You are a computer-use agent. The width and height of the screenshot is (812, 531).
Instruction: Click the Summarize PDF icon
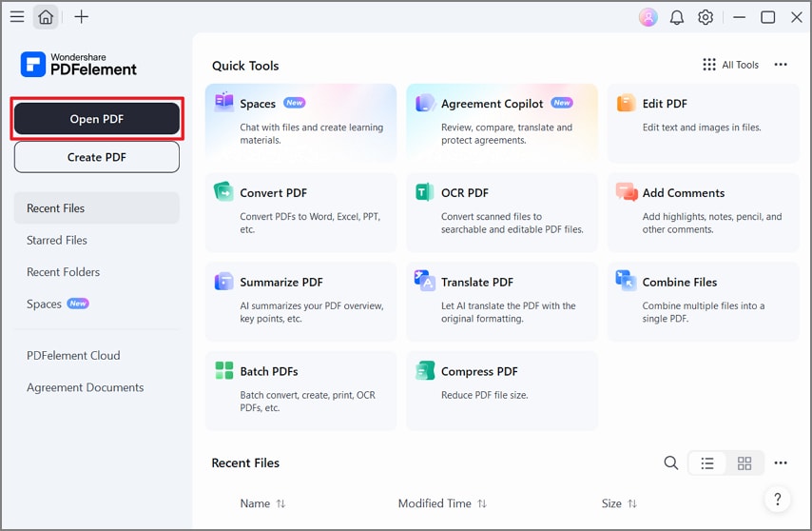click(x=223, y=282)
